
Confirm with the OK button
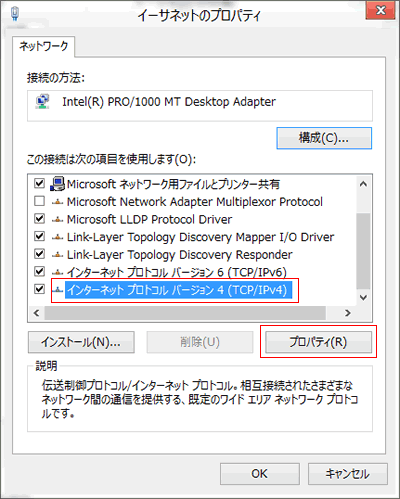[x=260, y=474]
